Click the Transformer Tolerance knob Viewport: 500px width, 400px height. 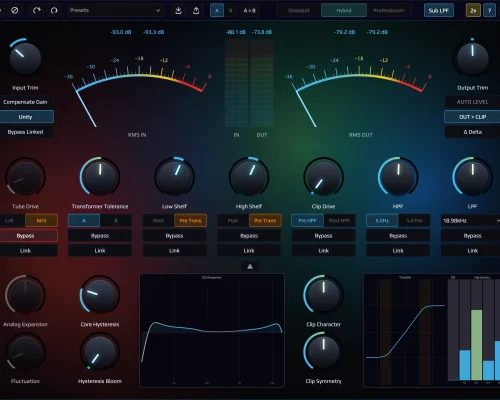coord(100,177)
